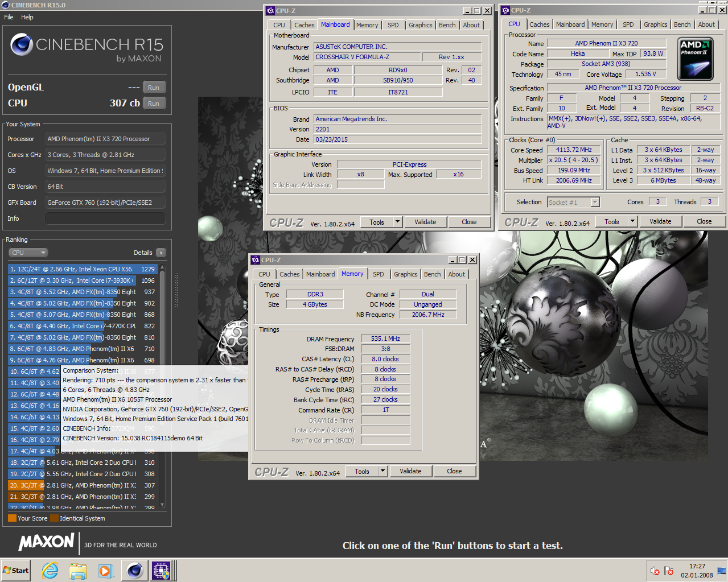The width and height of the screenshot is (728, 582).
Task: Click Validate in the CPU window
Action: pos(660,221)
